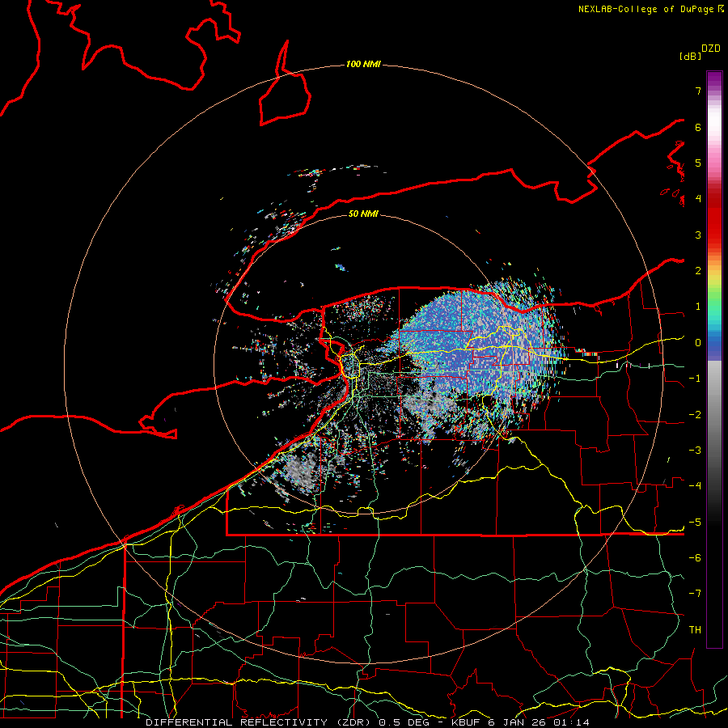Click the legend value -2
The height and width of the screenshot is (728, 728).
695,415
